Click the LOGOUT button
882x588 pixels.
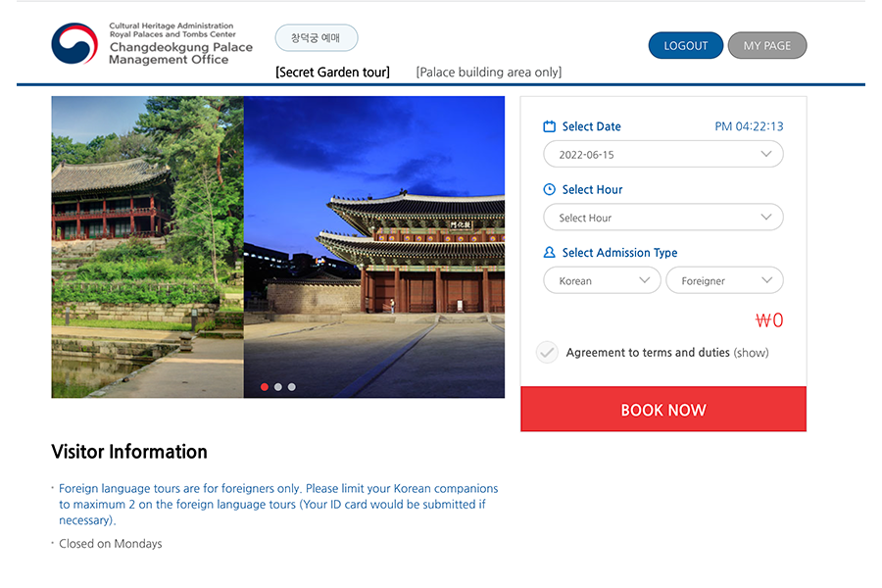685,45
